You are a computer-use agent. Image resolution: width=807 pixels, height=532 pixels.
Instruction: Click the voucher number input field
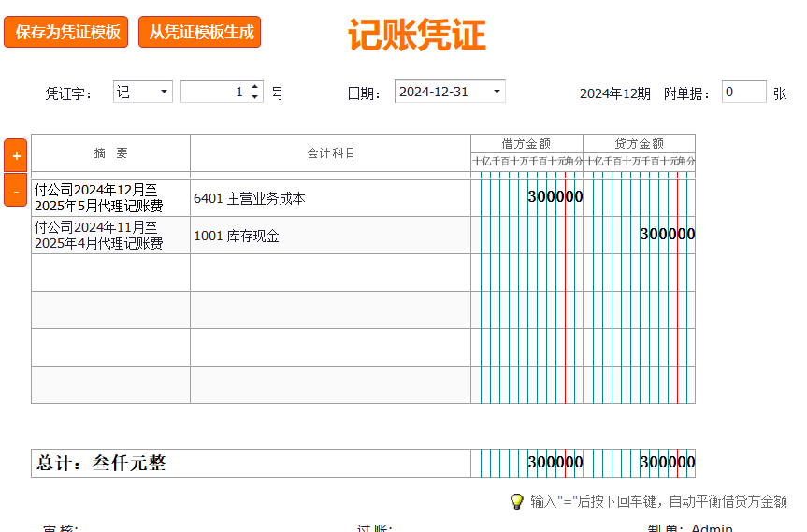pos(213,92)
